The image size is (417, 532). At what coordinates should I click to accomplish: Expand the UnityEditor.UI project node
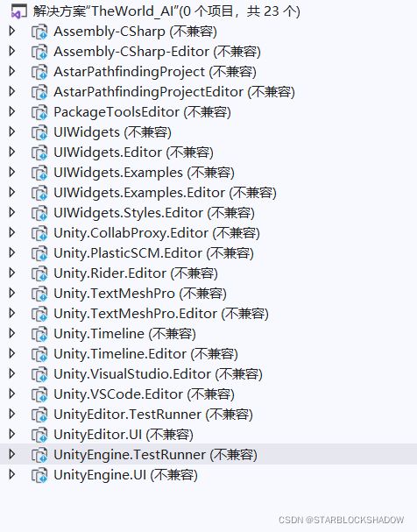12,435
